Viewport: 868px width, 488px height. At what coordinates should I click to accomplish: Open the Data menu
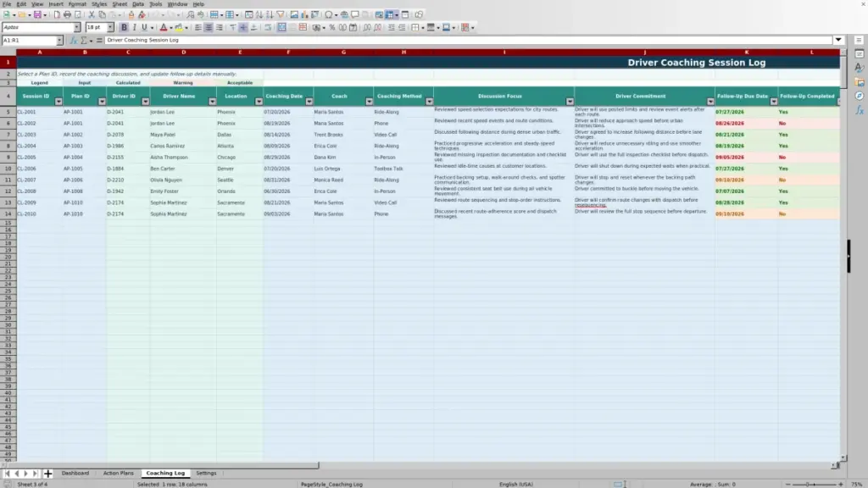point(138,4)
